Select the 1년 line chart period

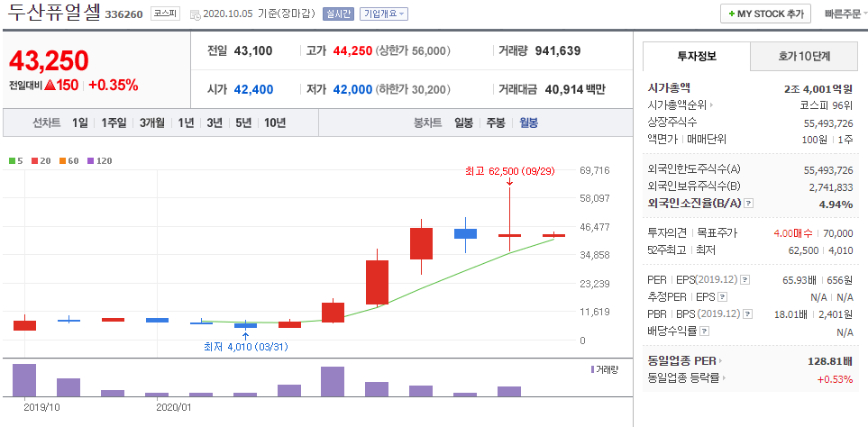click(186, 123)
